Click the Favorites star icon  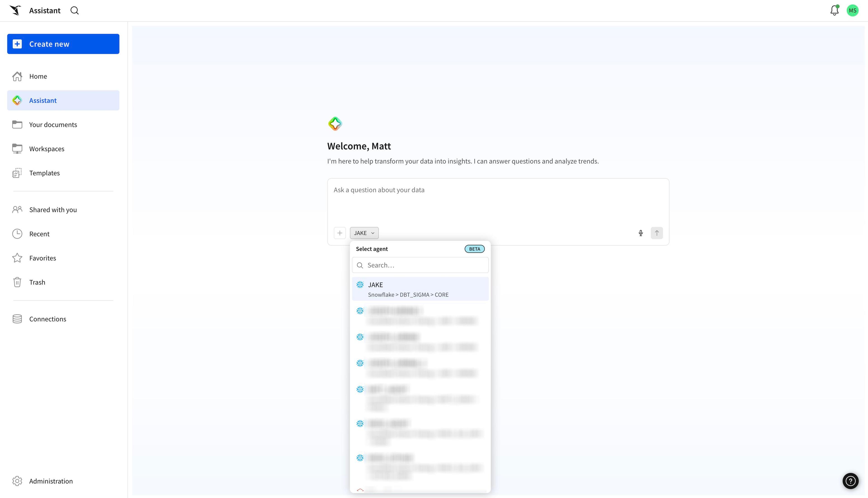pyautogui.click(x=17, y=258)
